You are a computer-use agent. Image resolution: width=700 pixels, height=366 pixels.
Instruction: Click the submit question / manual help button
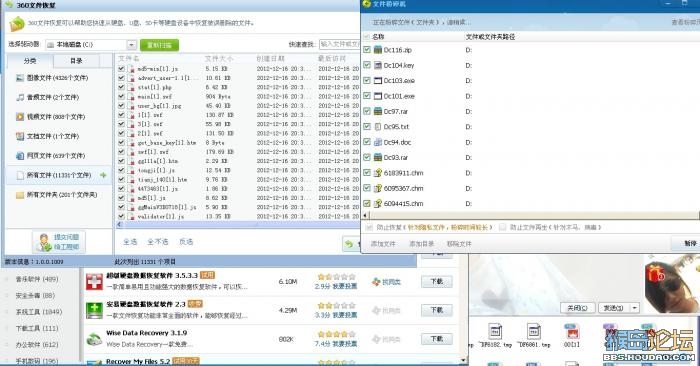tap(59, 242)
